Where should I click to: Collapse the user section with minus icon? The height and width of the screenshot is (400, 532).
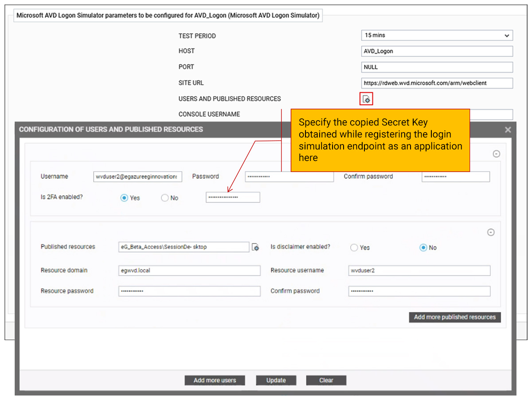tap(497, 154)
